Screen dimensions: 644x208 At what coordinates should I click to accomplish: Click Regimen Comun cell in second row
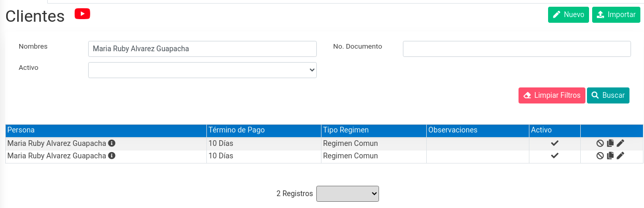tap(373, 156)
